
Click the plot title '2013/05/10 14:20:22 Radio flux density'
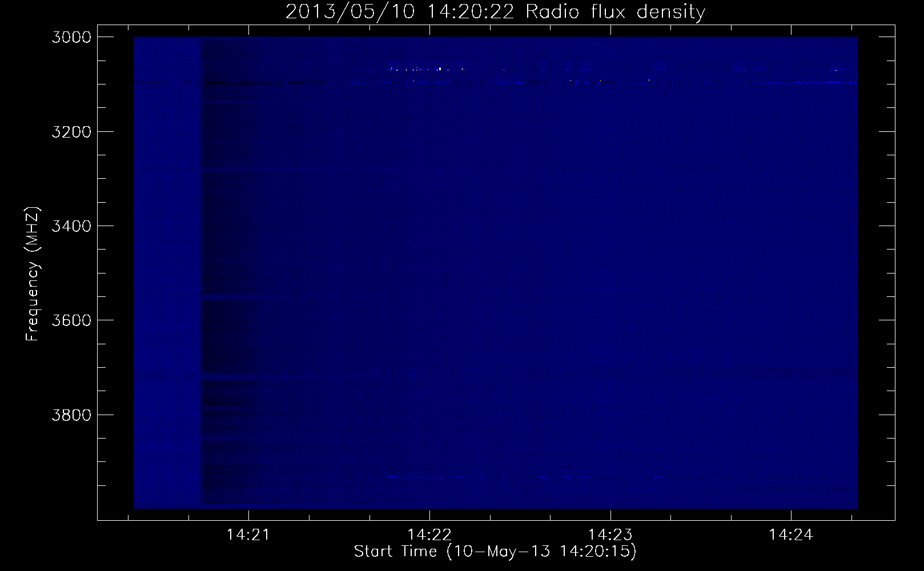(496, 12)
